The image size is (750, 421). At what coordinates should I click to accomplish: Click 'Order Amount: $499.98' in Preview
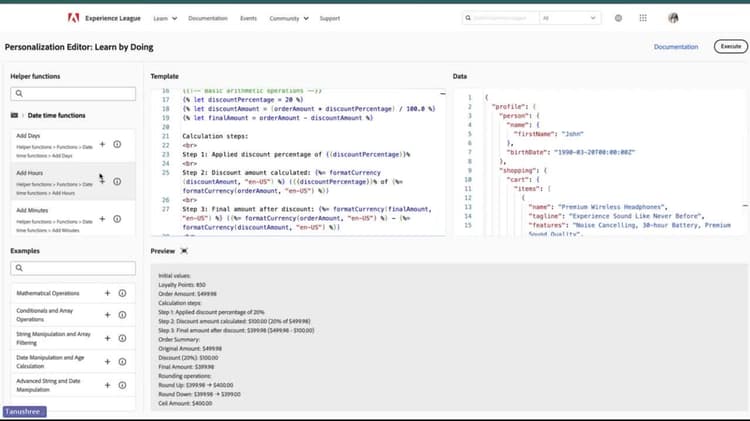(x=188, y=294)
